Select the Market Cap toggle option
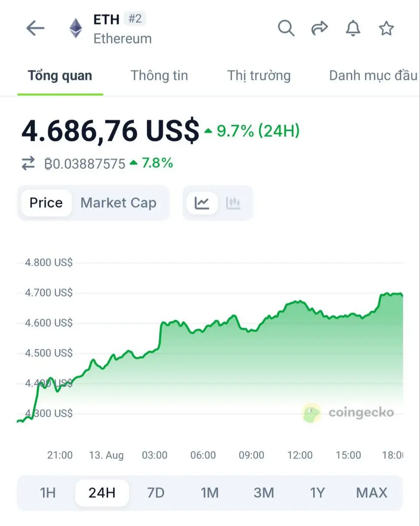Screen dimensions: 420x526 [118, 203]
